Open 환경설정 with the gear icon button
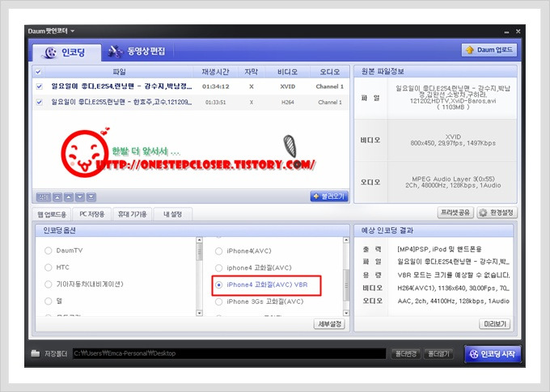 [497, 213]
